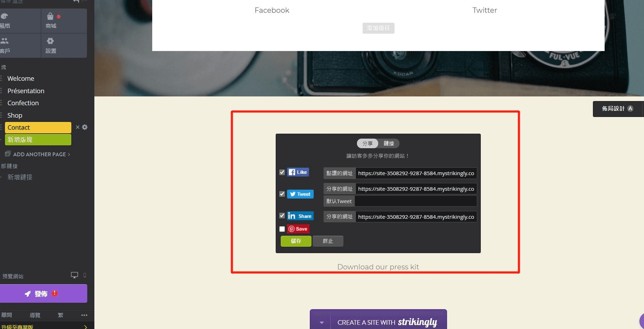
Task: Expand dropdown arrow on Strikingly banner
Action: click(x=321, y=323)
